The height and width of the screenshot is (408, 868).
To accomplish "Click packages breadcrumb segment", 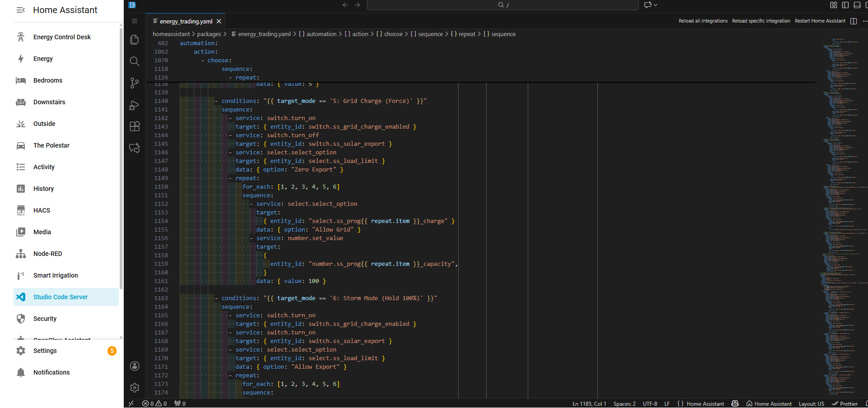I will tap(209, 34).
